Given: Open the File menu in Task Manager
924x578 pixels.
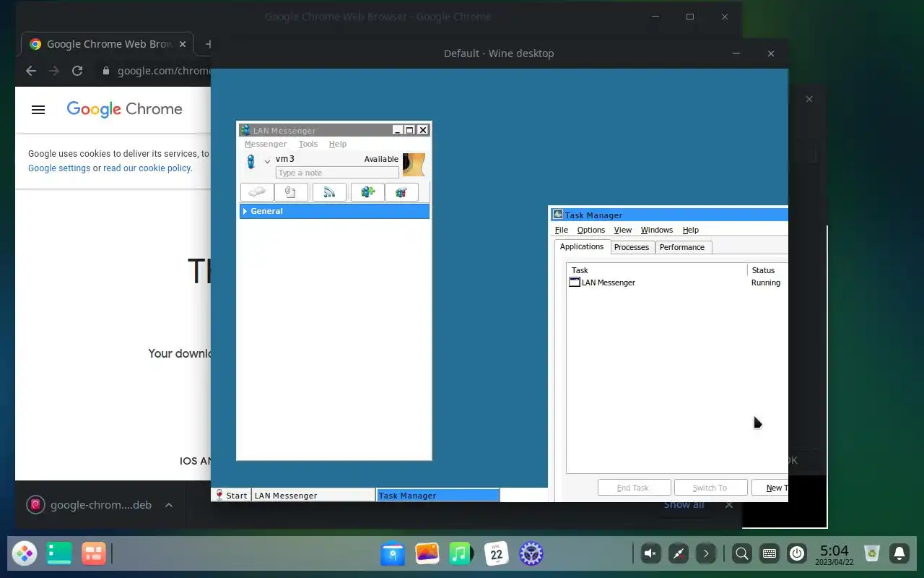Looking at the screenshot, I should pyautogui.click(x=561, y=230).
